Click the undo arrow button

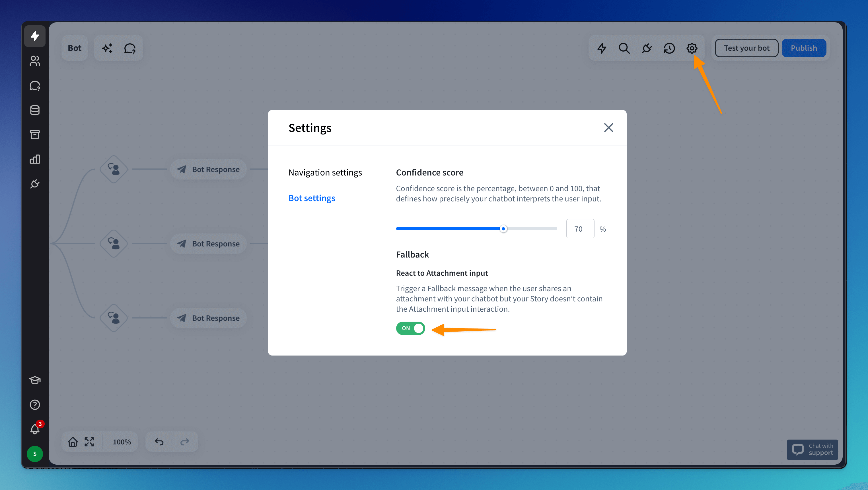159,442
